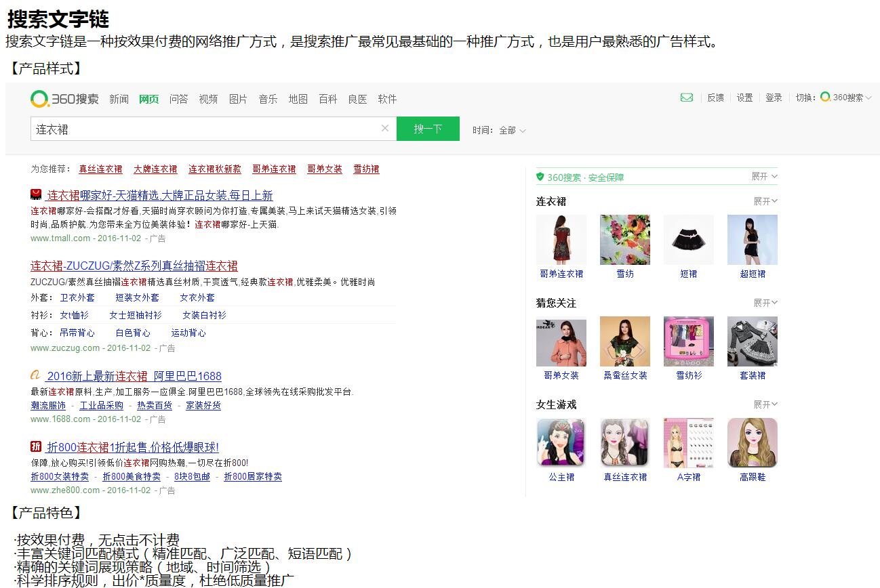Click the 折800 red icon
This screenshot has width=880, height=588.
[36, 446]
